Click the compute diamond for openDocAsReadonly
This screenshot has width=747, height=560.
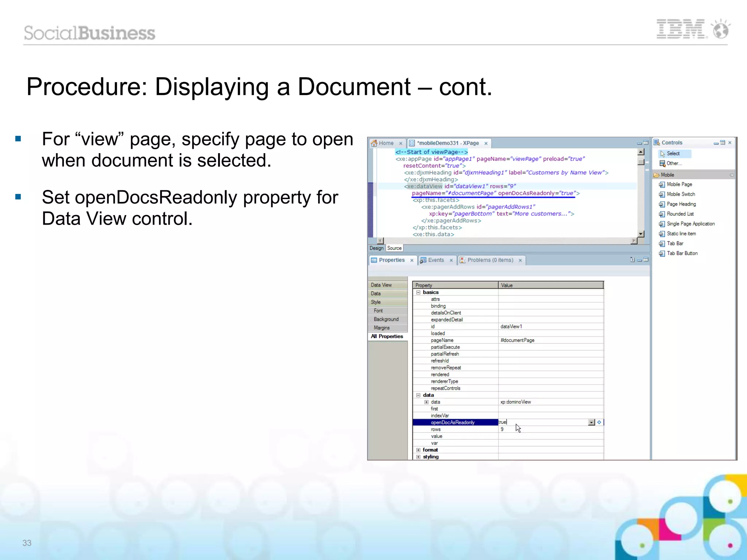point(599,422)
